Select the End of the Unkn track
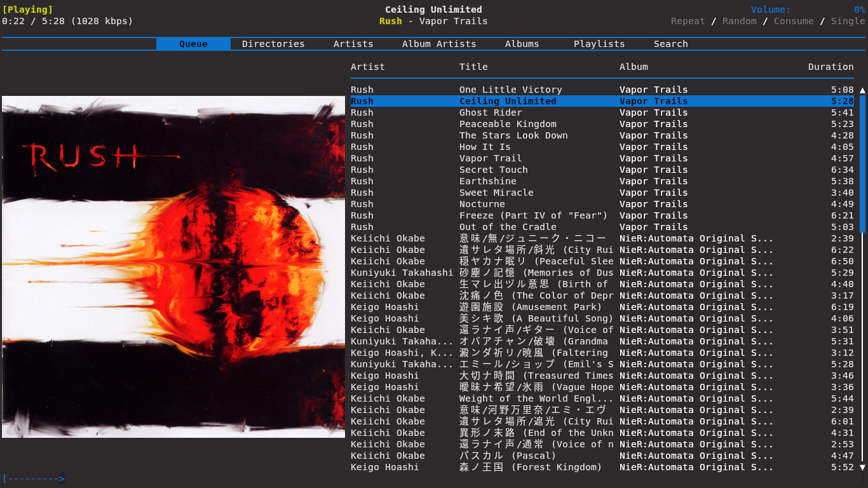This screenshot has width=868, height=488. click(x=602, y=433)
